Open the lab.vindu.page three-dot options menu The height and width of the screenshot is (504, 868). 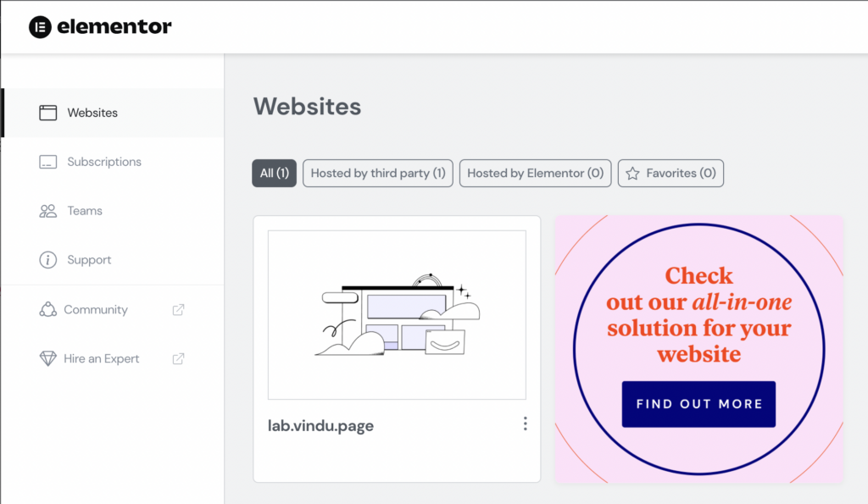pyautogui.click(x=526, y=424)
